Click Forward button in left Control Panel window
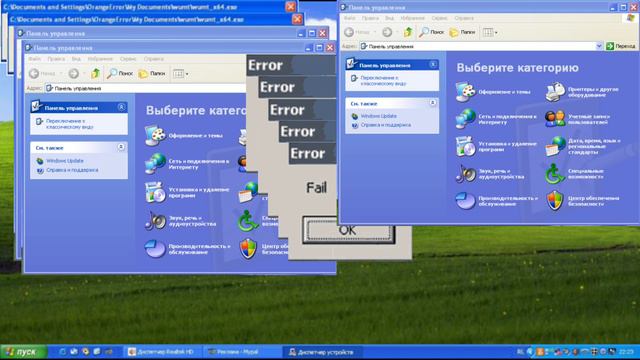The width and height of the screenshot is (640, 360). click(x=73, y=73)
